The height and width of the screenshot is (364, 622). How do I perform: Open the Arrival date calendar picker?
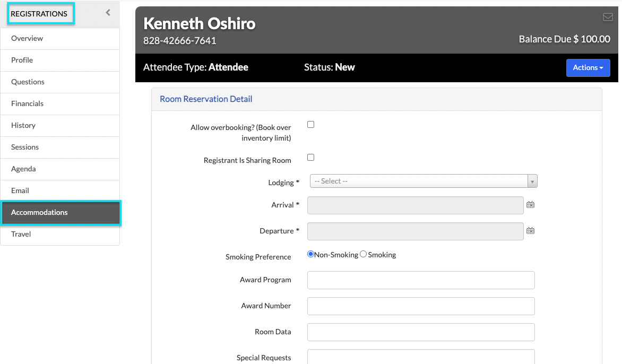pyautogui.click(x=530, y=205)
